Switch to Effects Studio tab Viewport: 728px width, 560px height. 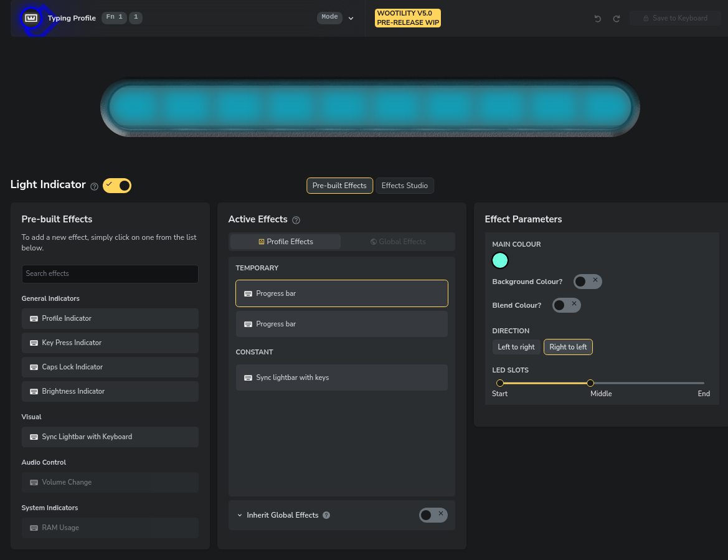click(x=404, y=185)
